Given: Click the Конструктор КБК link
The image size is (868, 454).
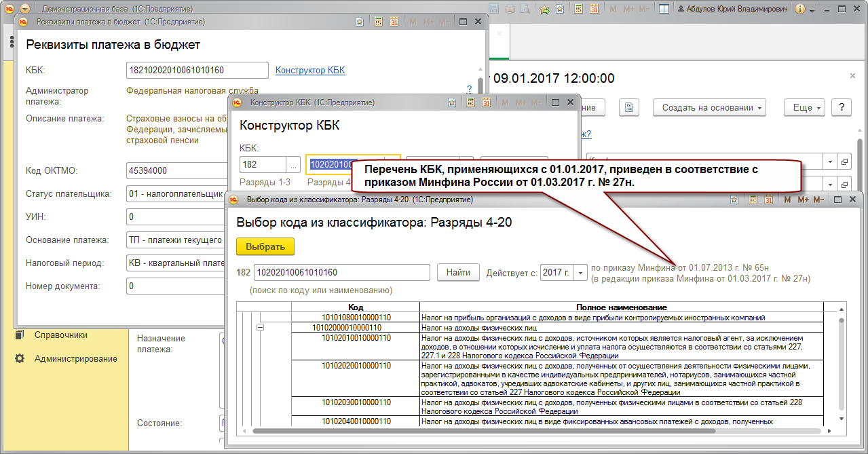Looking at the screenshot, I should 310,70.
